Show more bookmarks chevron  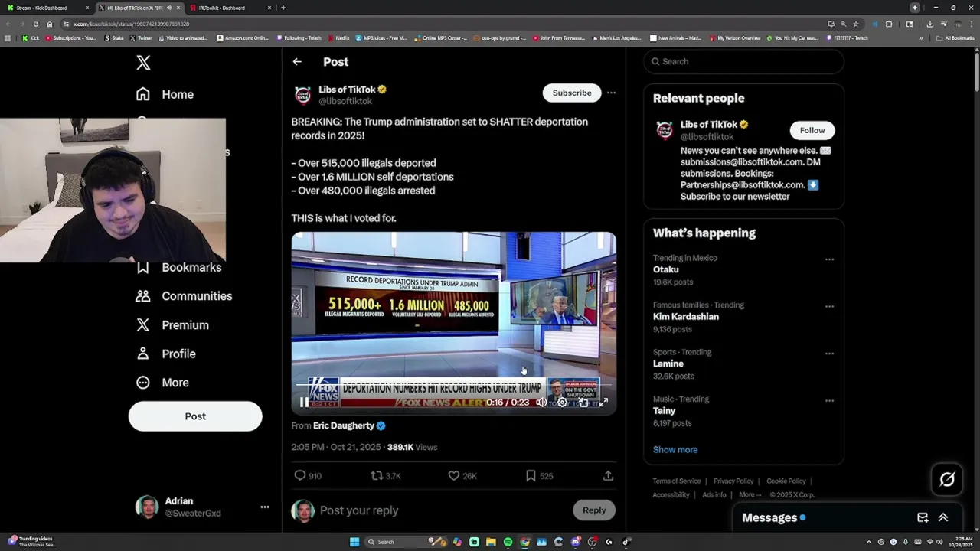click(921, 37)
